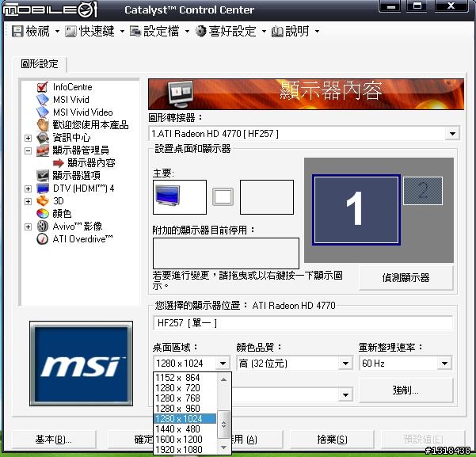Select ATI Overdrive tree item
This screenshot has height=457, width=476.
click(82, 239)
